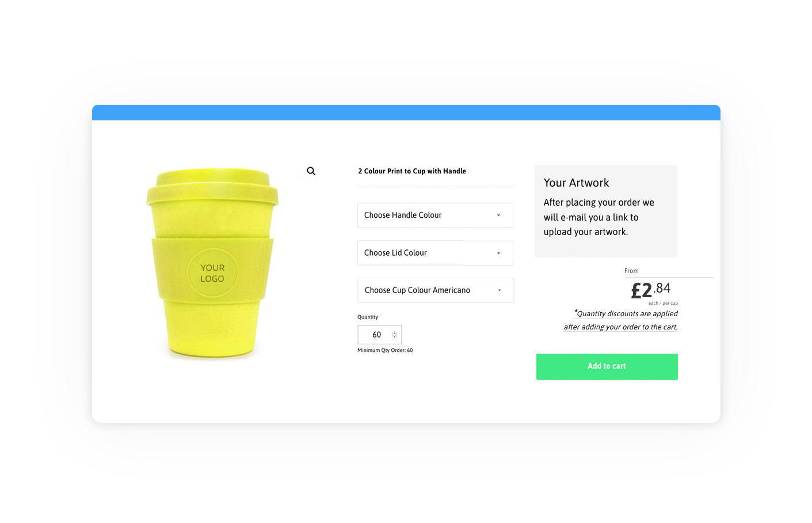Click the magnifier zoom icon
The height and width of the screenshot is (523, 812).
(x=311, y=171)
